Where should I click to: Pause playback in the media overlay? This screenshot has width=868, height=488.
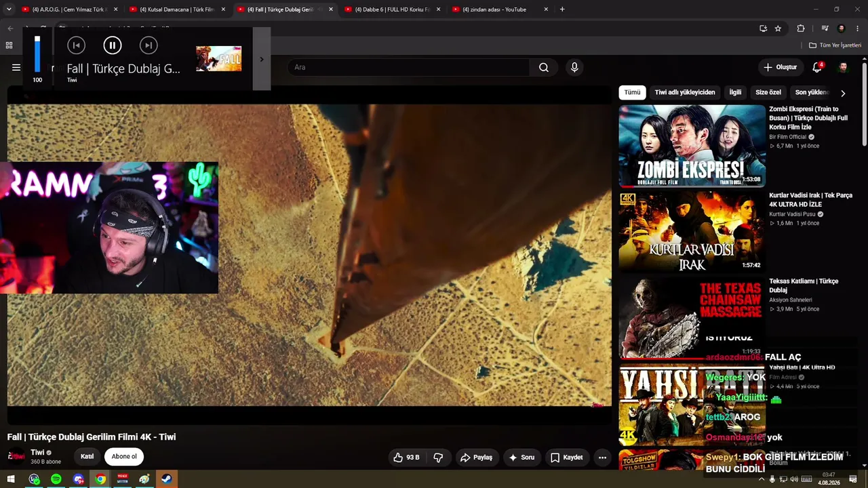point(113,45)
